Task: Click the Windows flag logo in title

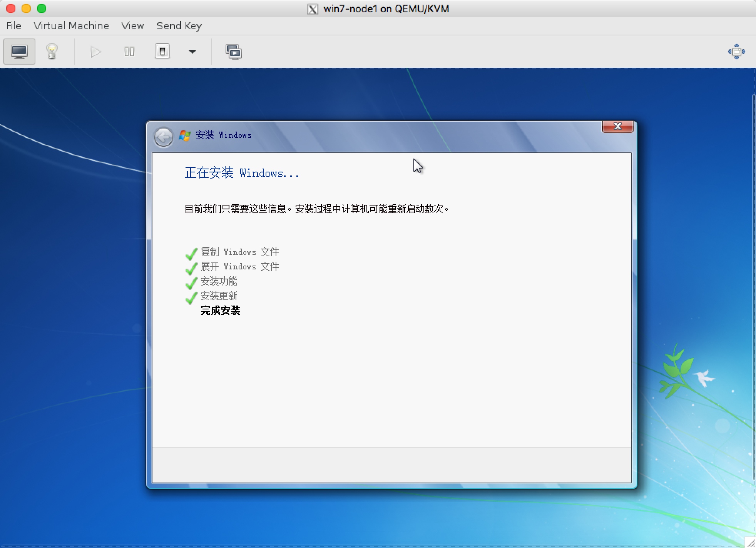Action: [x=185, y=135]
